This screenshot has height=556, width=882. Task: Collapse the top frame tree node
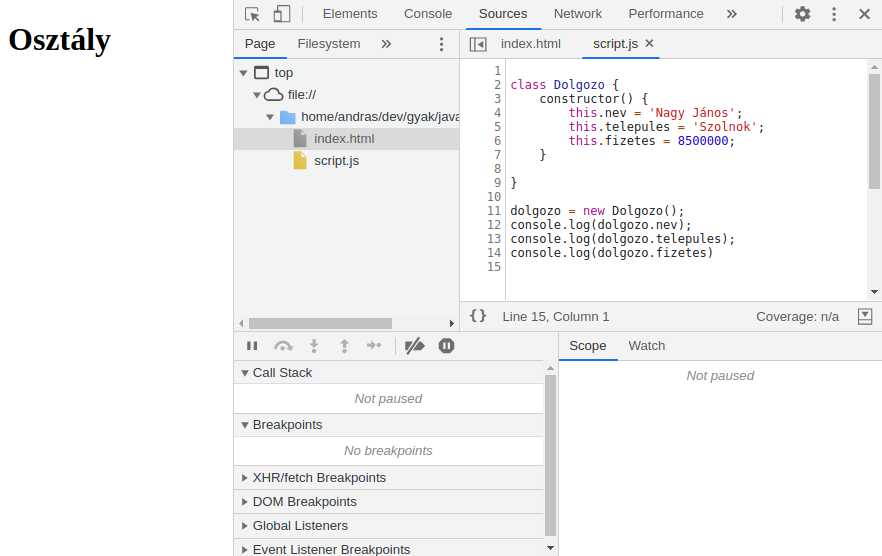[x=243, y=73]
